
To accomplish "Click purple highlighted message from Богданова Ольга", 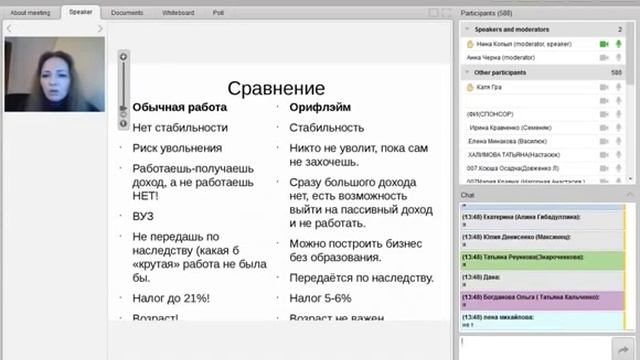I will pyautogui.click(x=542, y=300).
